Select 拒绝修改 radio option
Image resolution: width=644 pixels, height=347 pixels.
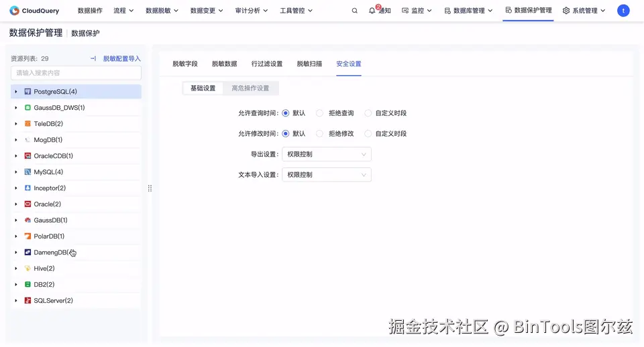[319, 134]
